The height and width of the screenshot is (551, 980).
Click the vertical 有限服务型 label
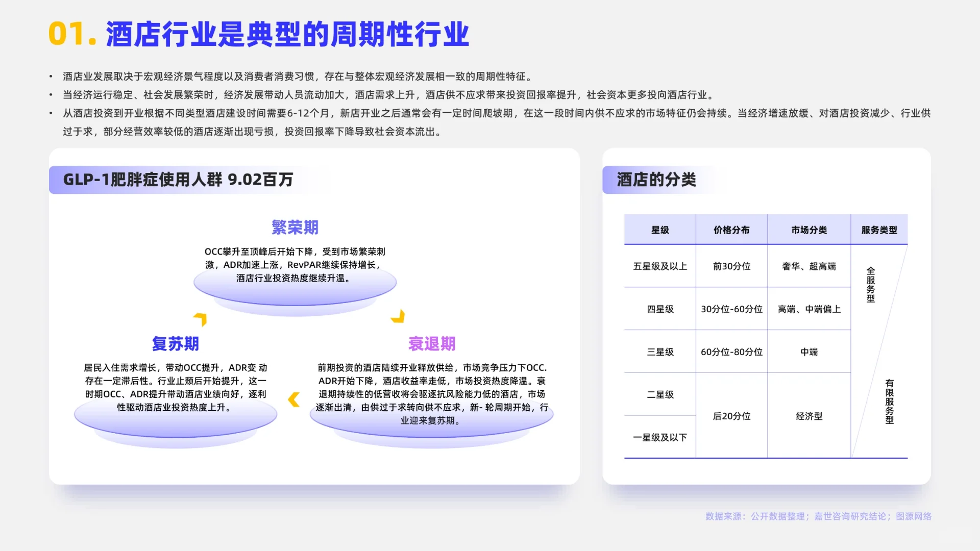tap(890, 402)
